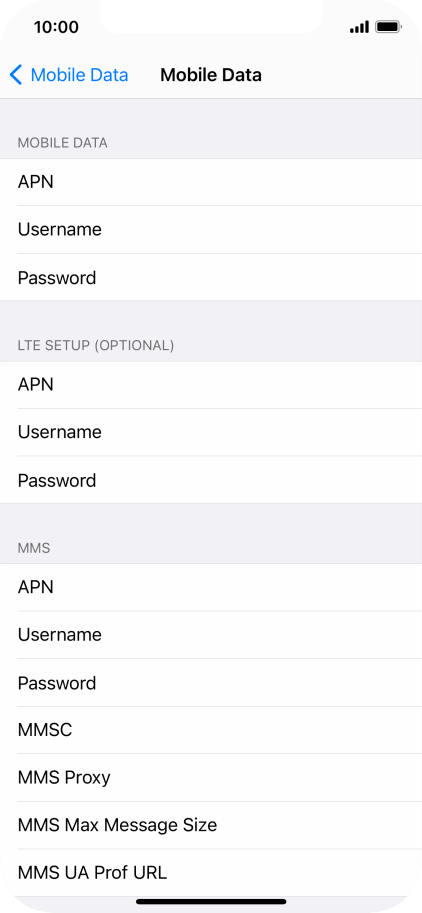Select the APN field under MOBILE DATA
This screenshot has width=422, height=913.
point(211,182)
